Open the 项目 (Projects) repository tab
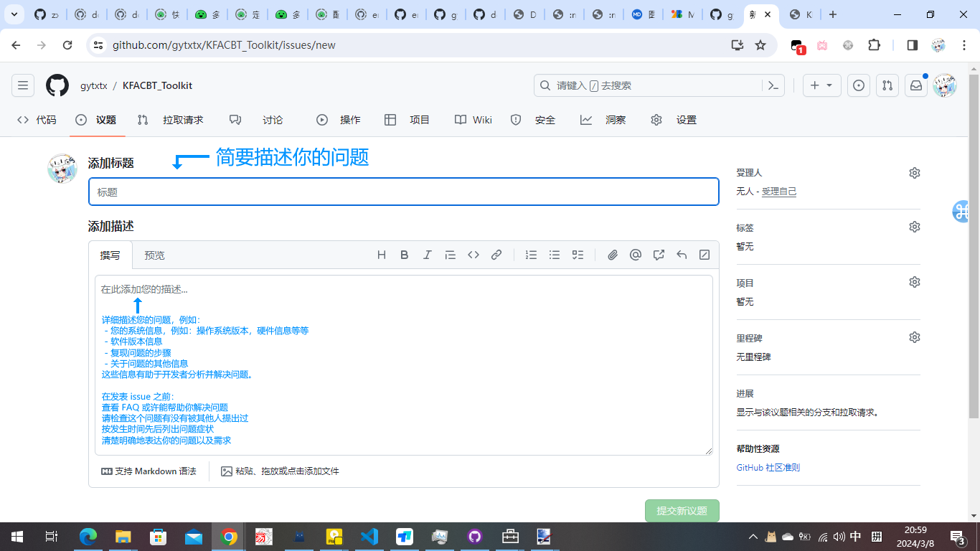980x551 pixels. point(407,120)
